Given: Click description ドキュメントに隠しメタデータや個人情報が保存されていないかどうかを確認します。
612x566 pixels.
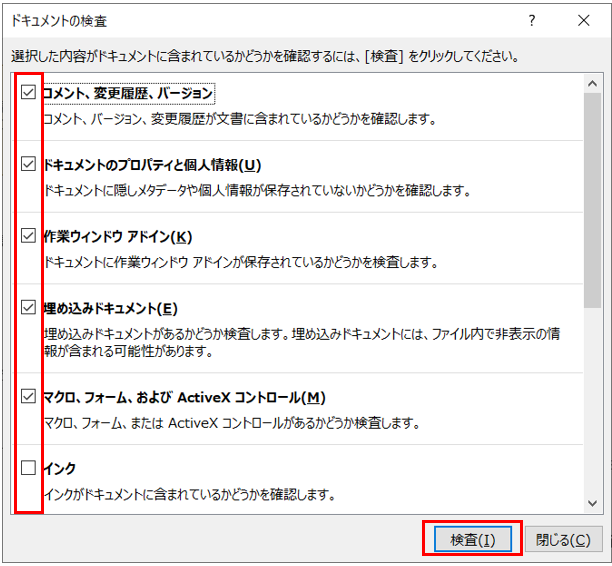Looking at the screenshot, I should (257, 191).
